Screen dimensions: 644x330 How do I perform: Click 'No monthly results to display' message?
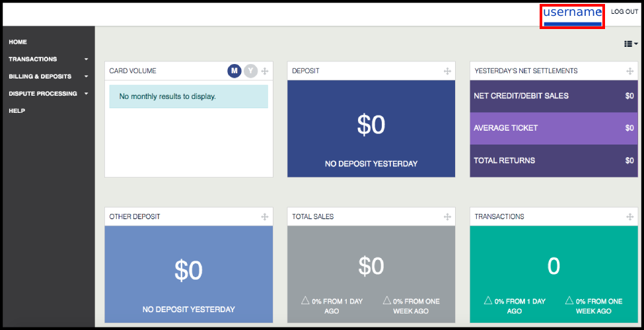coord(188,96)
